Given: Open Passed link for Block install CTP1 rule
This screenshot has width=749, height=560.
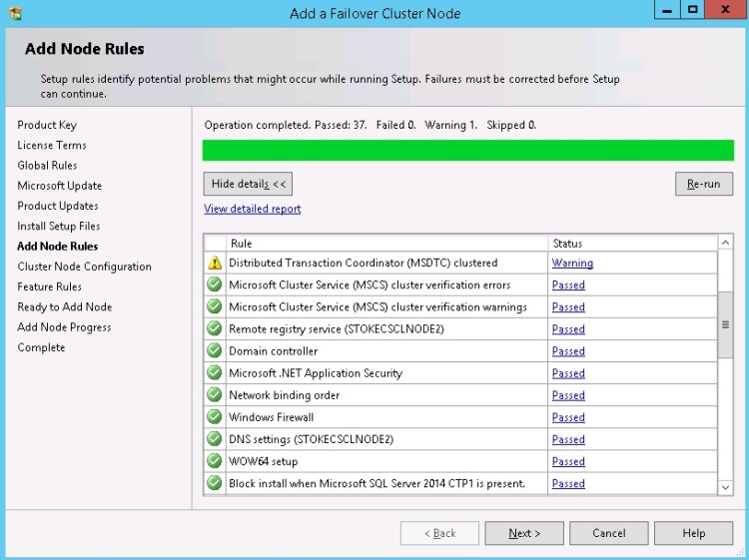Looking at the screenshot, I should (x=568, y=483).
